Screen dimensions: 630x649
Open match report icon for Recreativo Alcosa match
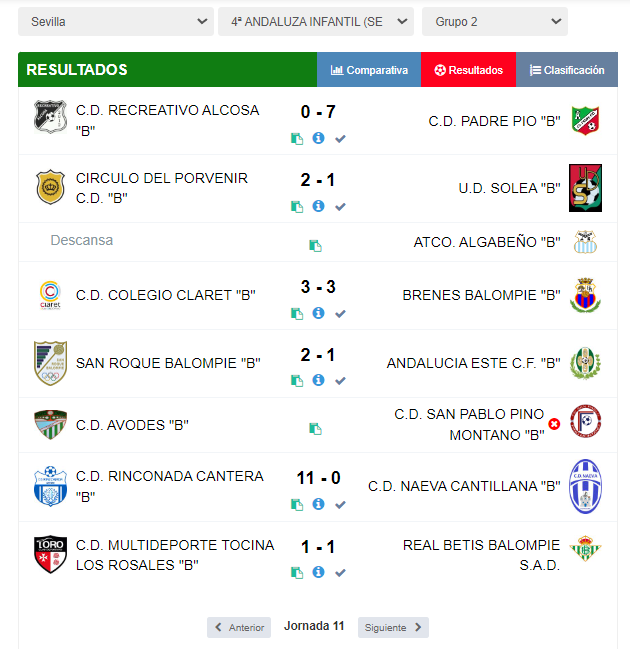tap(297, 139)
